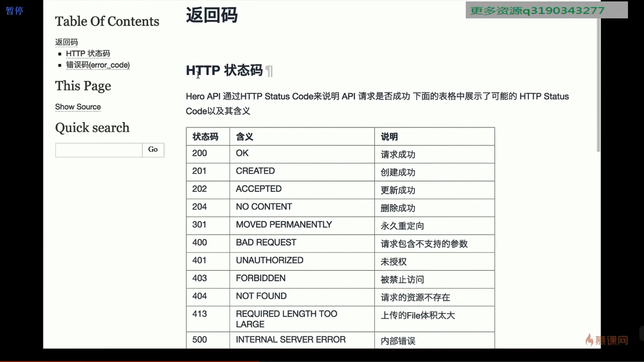Click the 未授权 description cell
Viewport: 644px width, 362px height.
[435, 262]
